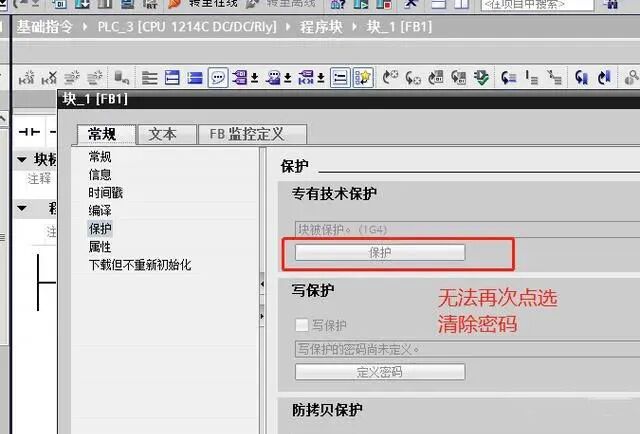Click the 转至离线 go offline button
The height and width of the screenshot is (434, 640).
pos(280,4)
